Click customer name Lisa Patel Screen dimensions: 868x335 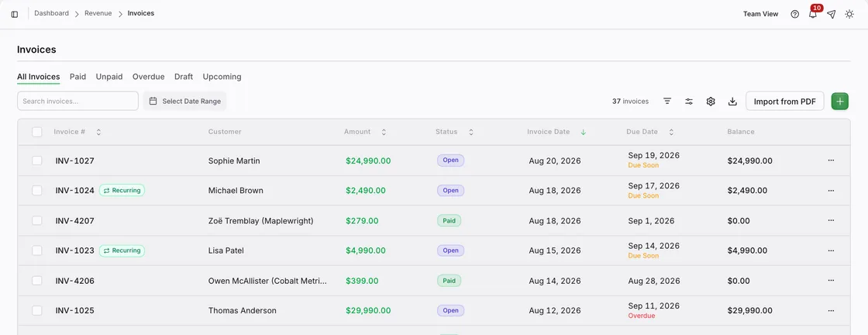(x=226, y=250)
